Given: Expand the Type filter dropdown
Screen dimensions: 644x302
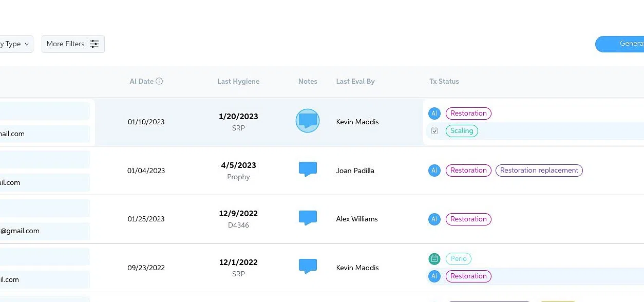Looking at the screenshot, I should [x=15, y=44].
